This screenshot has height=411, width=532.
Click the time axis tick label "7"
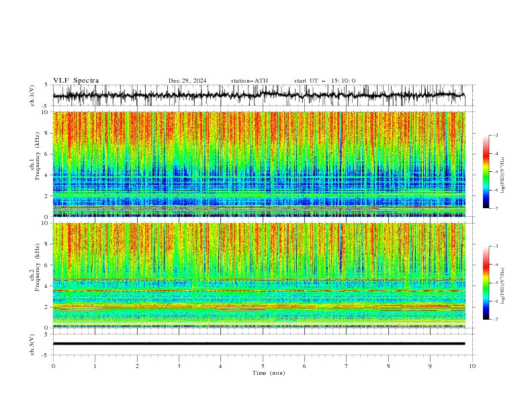click(x=347, y=366)
